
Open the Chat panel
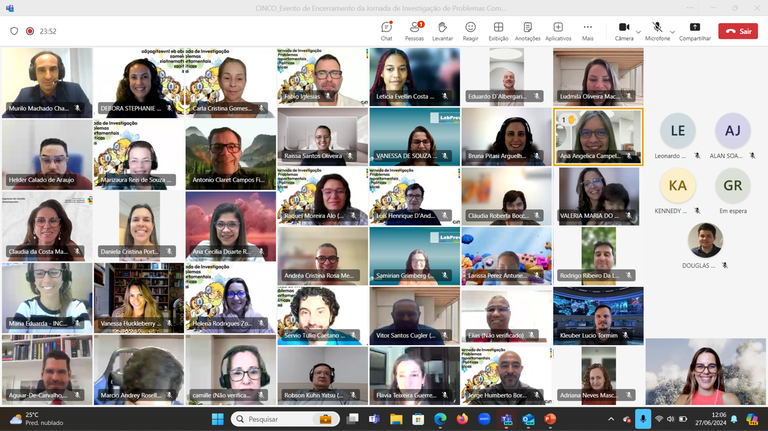coord(386,28)
